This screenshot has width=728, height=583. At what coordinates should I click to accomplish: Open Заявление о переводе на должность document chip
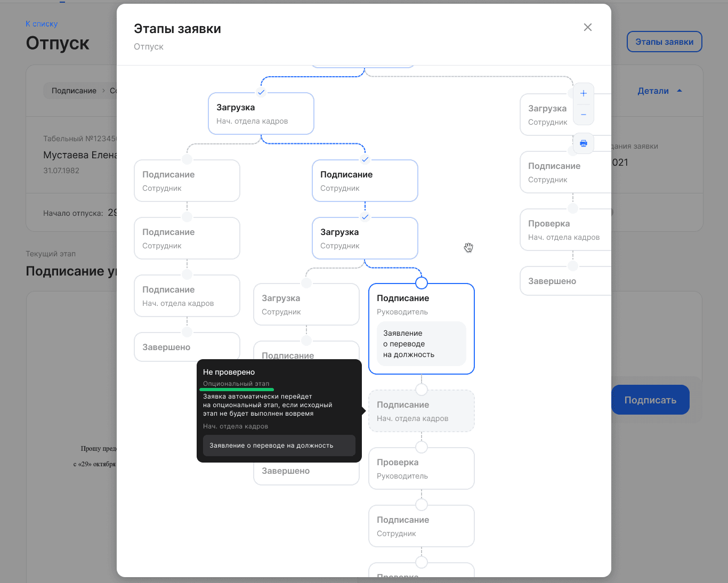pyautogui.click(x=422, y=344)
